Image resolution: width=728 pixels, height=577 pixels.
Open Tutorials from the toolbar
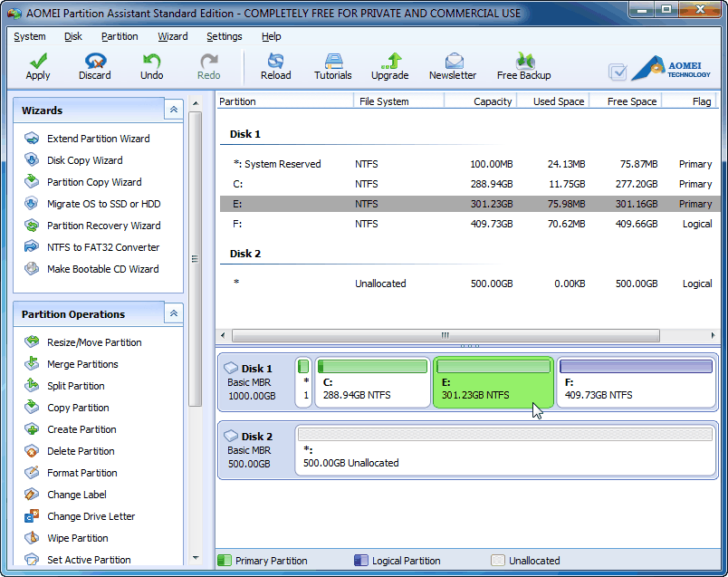point(333,62)
